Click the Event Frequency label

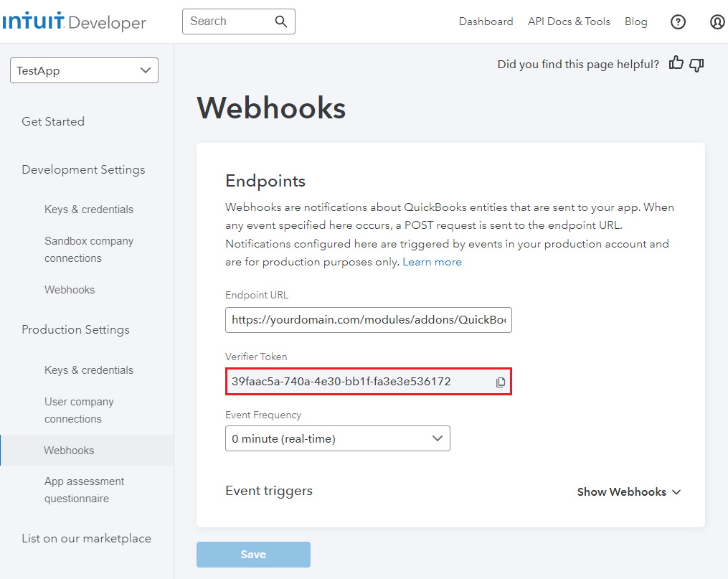tap(263, 415)
